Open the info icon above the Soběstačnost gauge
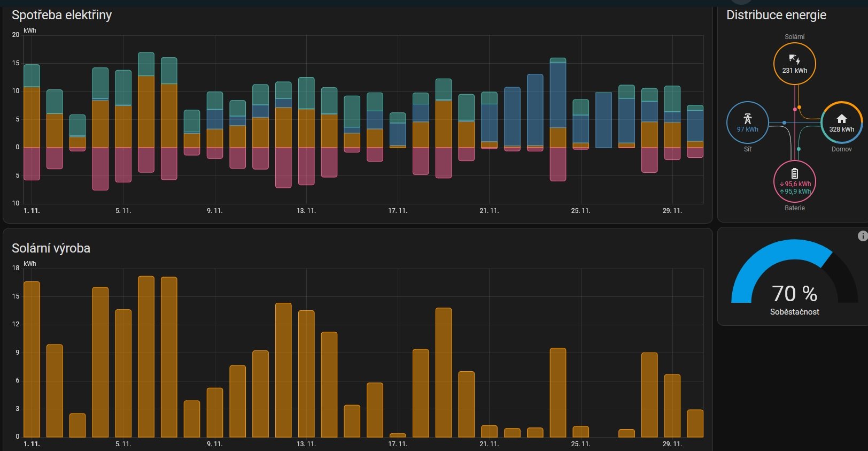Screen dimensions: 868x451 [862, 236]
